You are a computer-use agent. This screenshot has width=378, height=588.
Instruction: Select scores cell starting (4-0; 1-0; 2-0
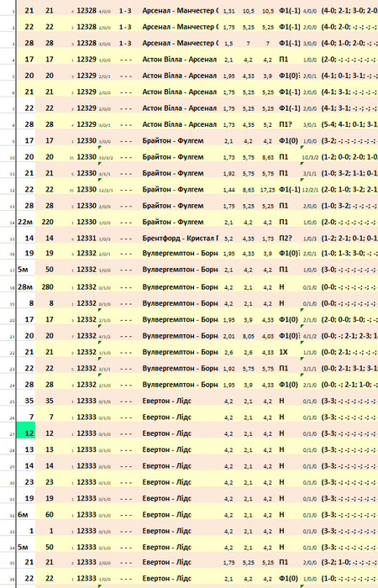[x=349, y=43]
